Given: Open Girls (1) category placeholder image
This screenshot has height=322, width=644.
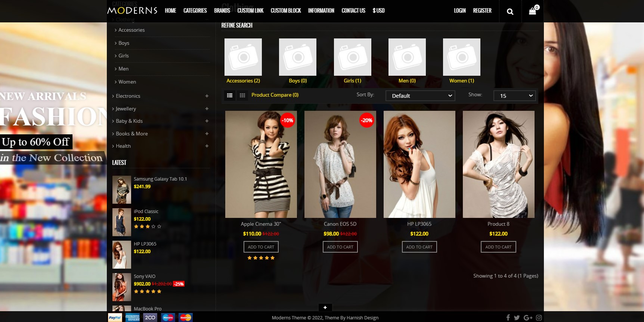Looking at the screenshot, I should click(x=353, y=57).
